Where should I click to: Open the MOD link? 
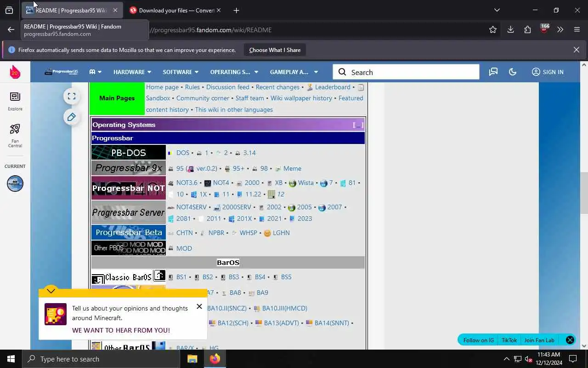[x=184, y=248]
